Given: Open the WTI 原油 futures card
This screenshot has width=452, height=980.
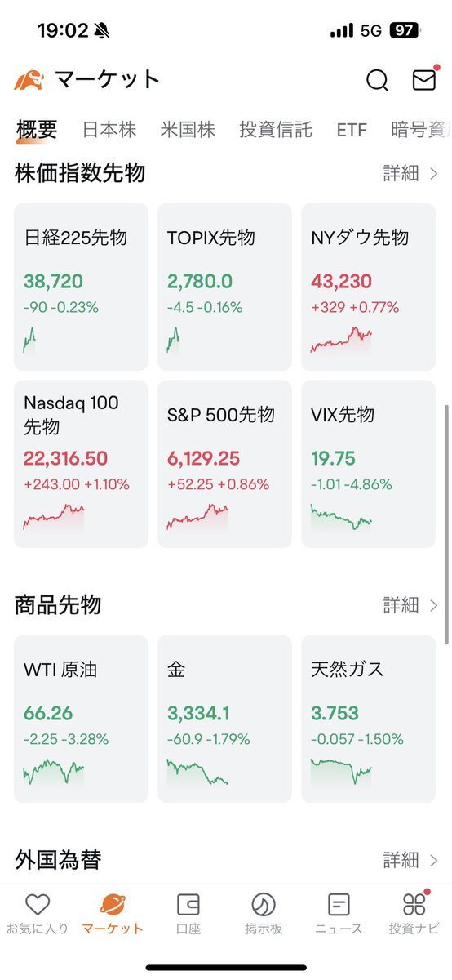Looking at the screenshot, I should [82, 719].
